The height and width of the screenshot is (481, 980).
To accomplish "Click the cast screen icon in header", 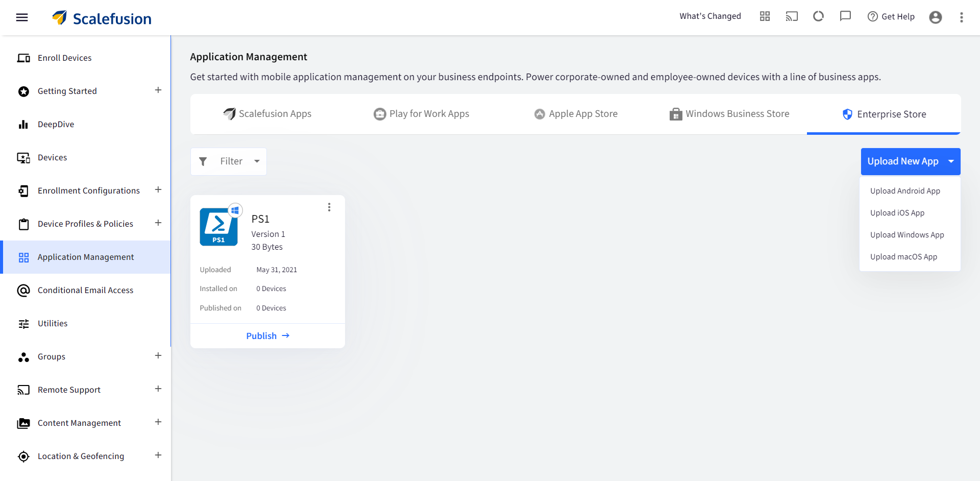I will click(792, 16).
